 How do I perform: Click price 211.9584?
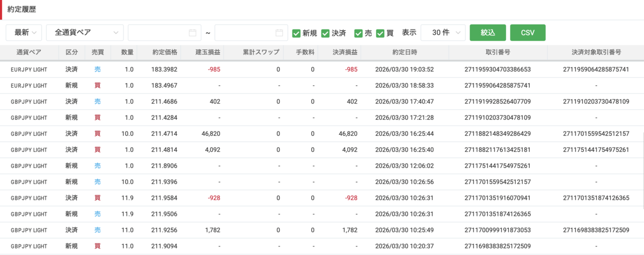tap(164, 198)
